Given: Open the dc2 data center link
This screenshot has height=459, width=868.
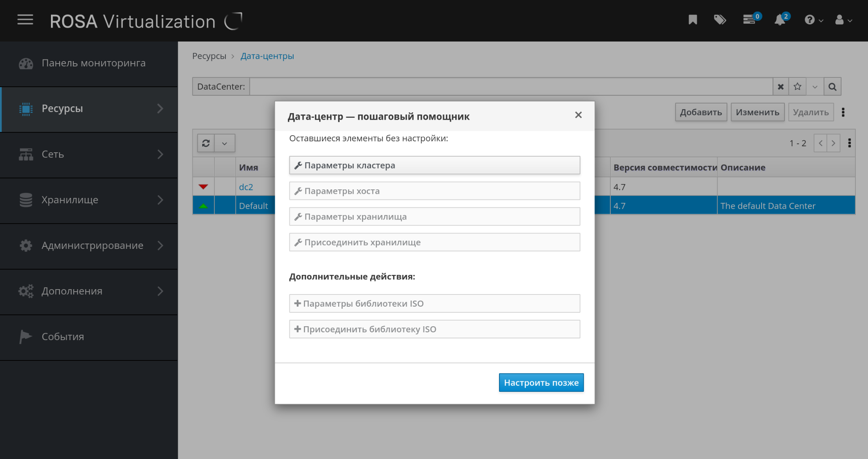Looking at the screenshot, I should [246, 187].
